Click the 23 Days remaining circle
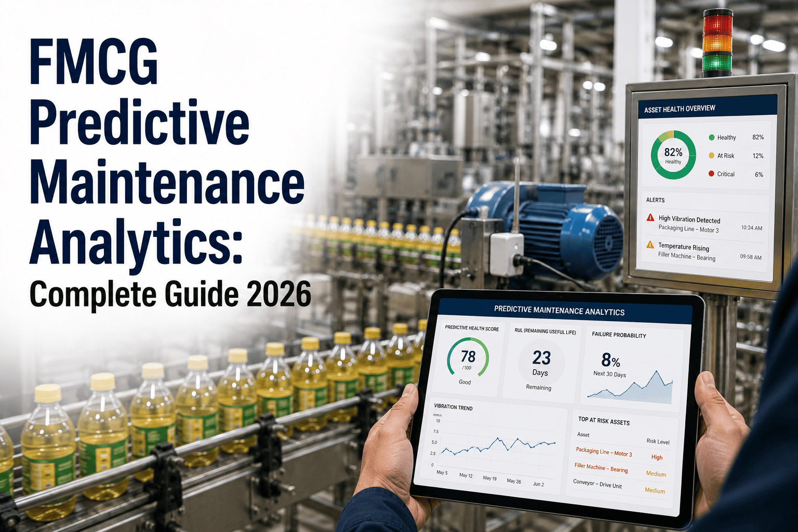Image resolution: width=798 pixels, height=532 pixels. 541,363
